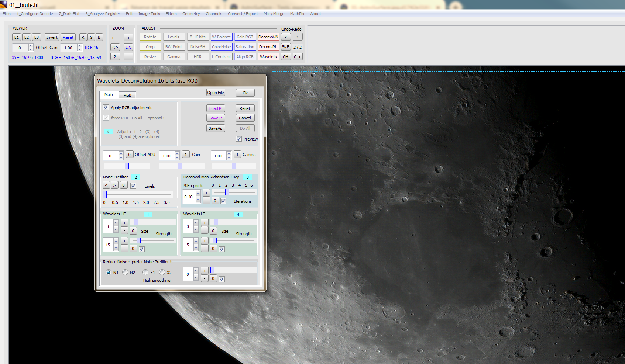Click the fit-to-window <> zoom button
Viewport: 625px width, 364px height.
click(x=115, y=47)
